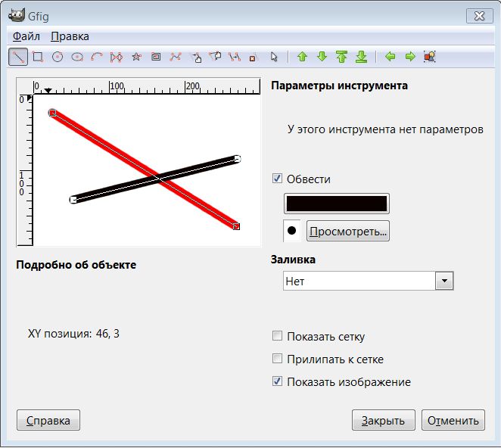
Task: Select the Spiral tool
Action: pos(156,57)
